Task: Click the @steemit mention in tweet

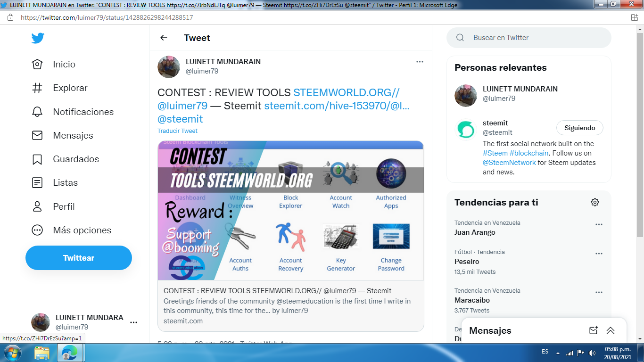Action: point(180,119)
